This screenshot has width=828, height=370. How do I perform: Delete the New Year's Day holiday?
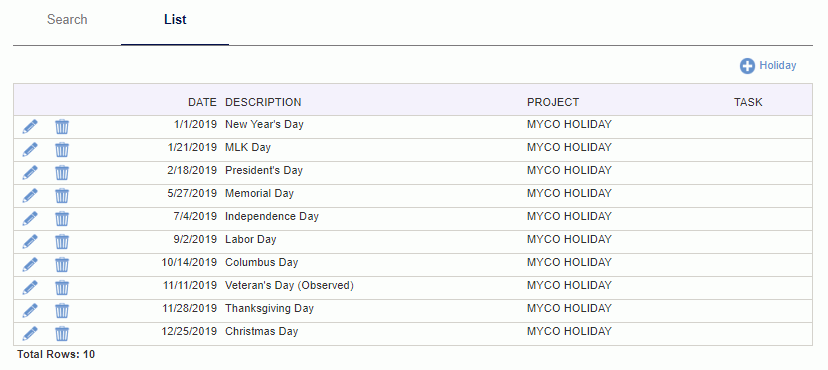(62, 127)
